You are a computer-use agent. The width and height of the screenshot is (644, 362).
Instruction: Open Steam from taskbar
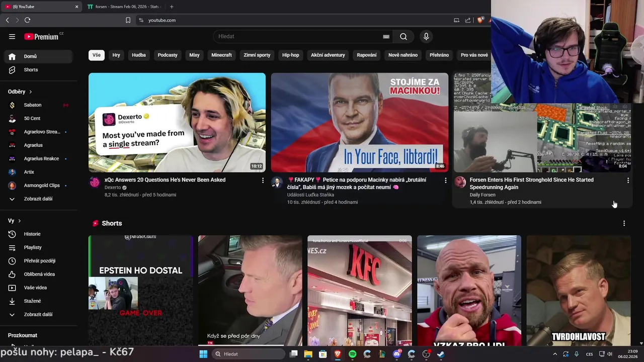(x=441, y=354)
